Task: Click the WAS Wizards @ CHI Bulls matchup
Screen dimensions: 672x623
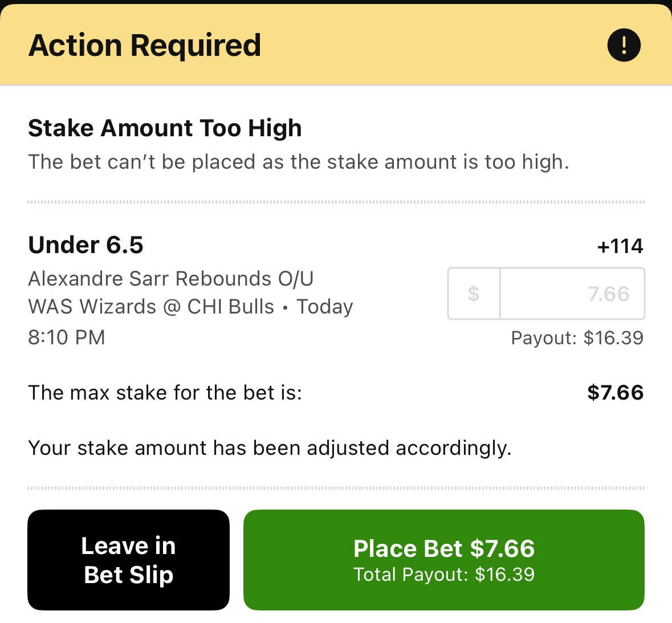Action: pos(151,307)
